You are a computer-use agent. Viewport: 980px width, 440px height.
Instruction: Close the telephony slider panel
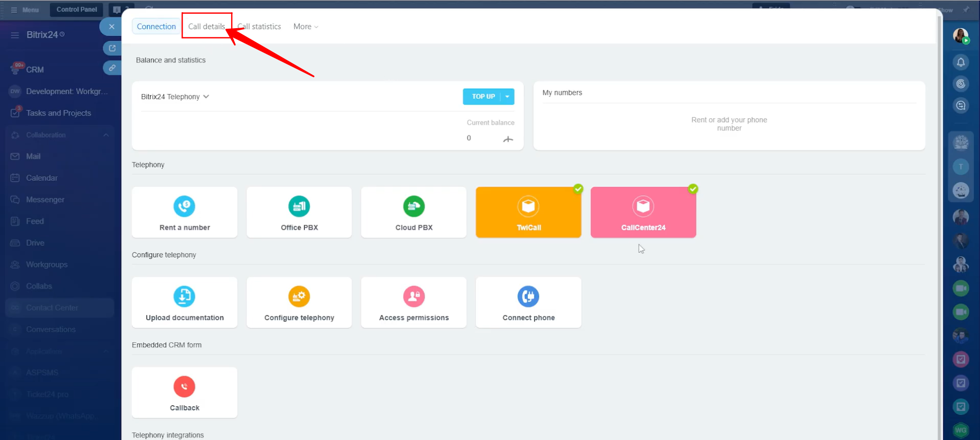pyautogui.click(x=112, y=27)
